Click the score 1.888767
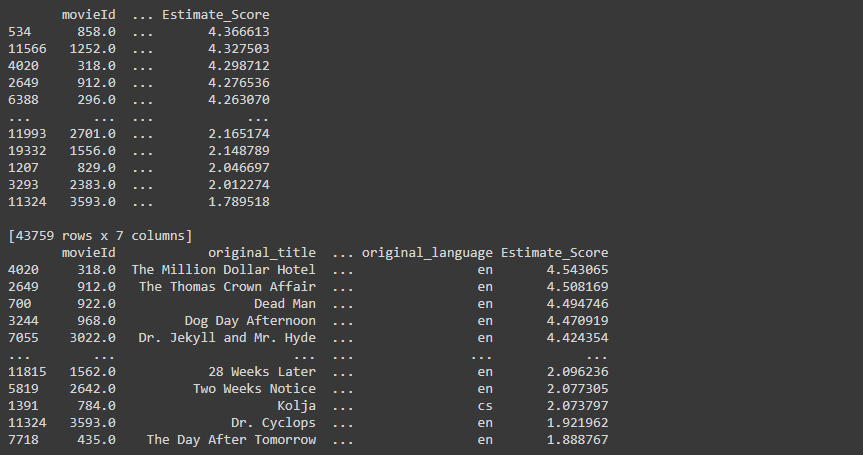 click(577, 440)
